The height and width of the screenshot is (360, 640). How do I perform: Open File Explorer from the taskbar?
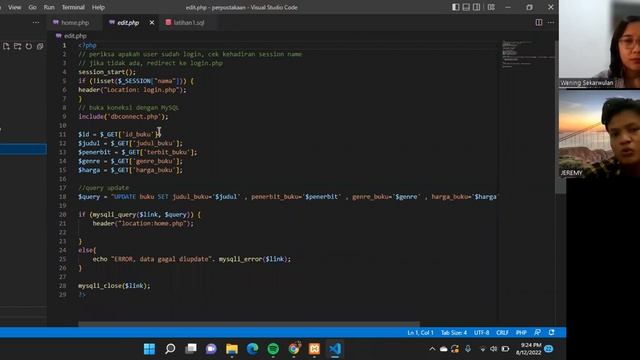pyautogui.click(x=232, y=349)
